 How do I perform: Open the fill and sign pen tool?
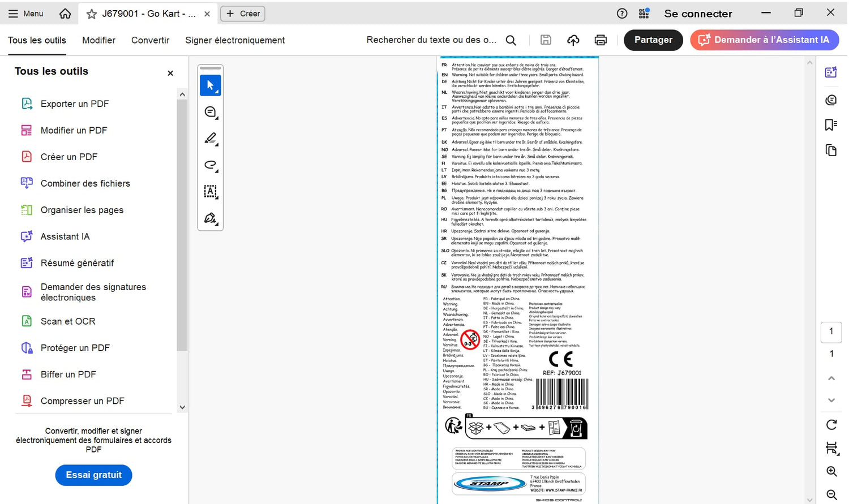211,218
